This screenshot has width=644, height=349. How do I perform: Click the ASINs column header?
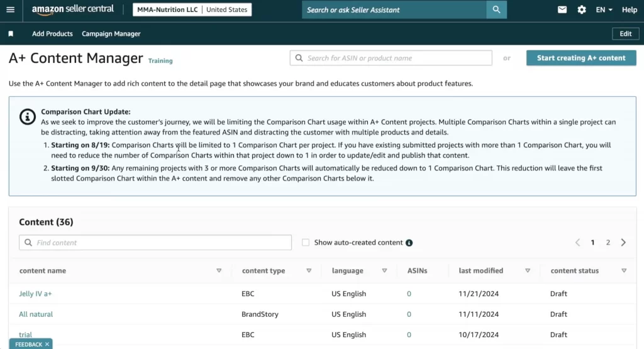click(418, 270)
